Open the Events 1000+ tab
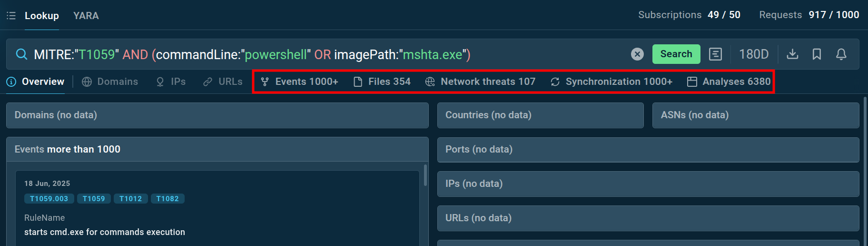868x246 pixels. click(x=300, y=82)
